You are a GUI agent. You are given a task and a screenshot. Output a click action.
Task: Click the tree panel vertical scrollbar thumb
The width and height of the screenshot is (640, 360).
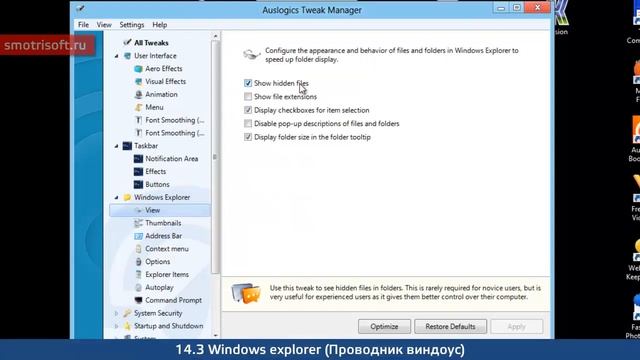(216, 157)
